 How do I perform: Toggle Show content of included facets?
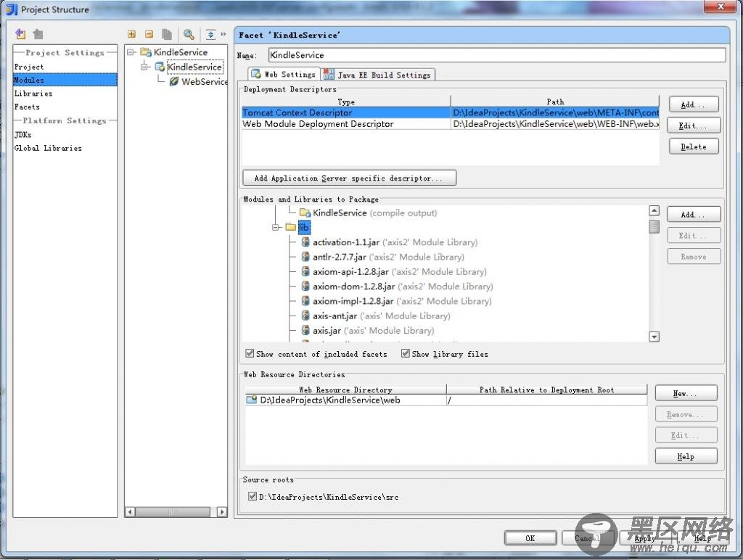tap(250, 353)
